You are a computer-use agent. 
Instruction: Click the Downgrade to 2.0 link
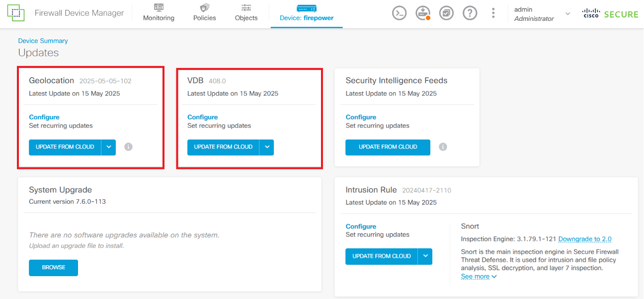point(585,239)
